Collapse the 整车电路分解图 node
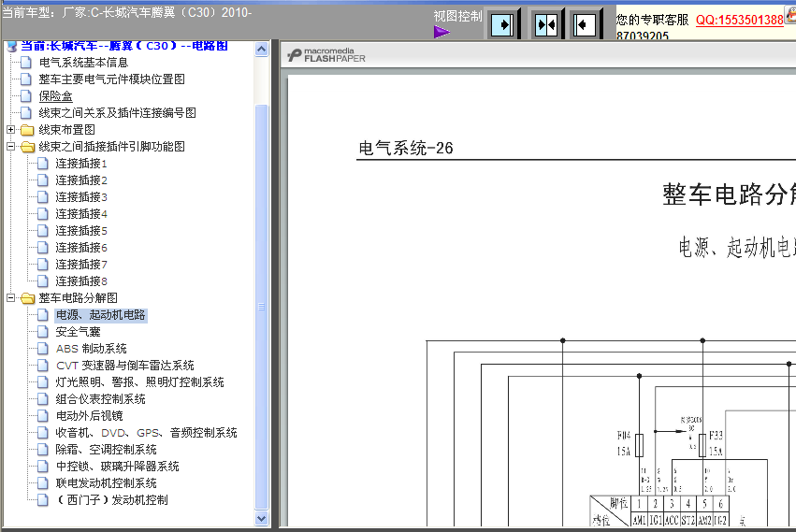This screenshot has height=532, width=796. [10, 297]
